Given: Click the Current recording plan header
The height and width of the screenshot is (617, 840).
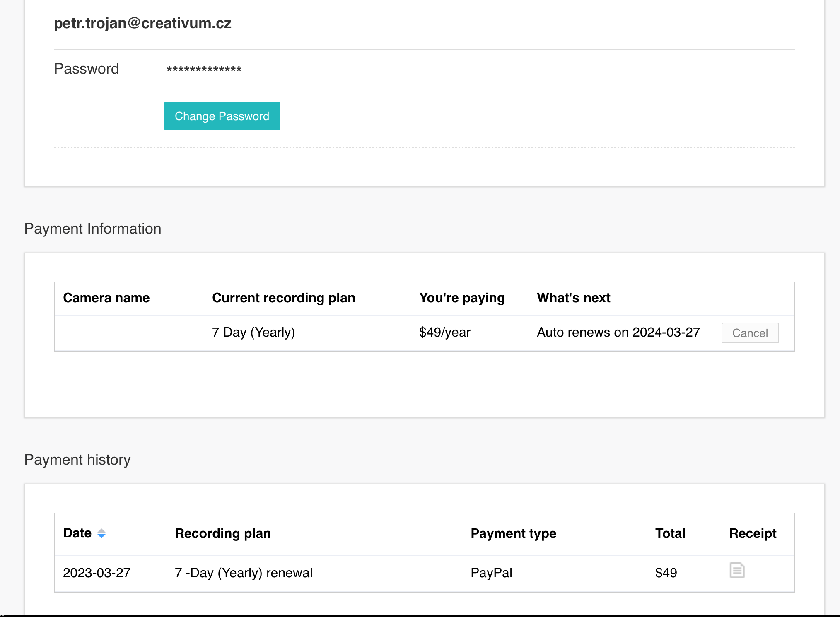Looking at the screenshot, I should coord(284,298).
